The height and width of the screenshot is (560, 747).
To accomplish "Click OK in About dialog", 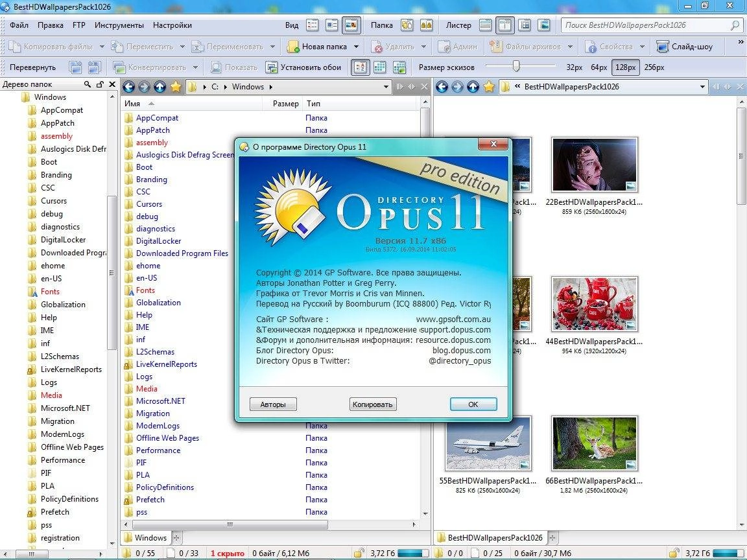I will click(473, 404).
